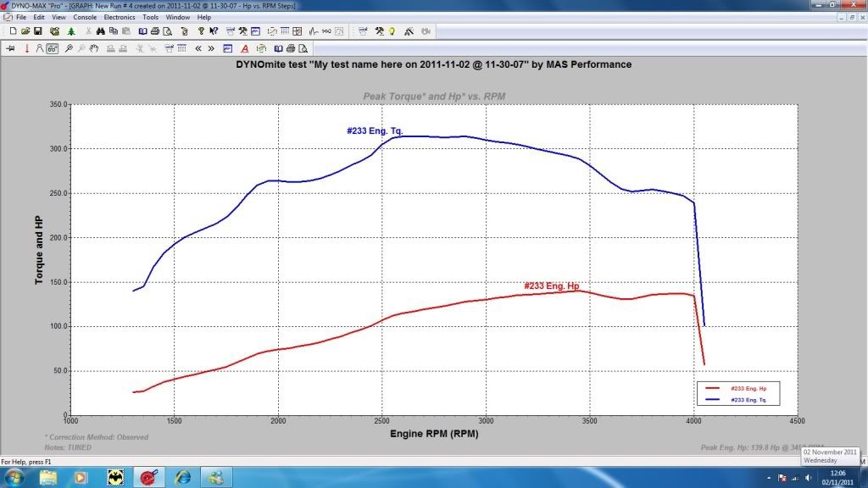This screenshot has height=488, width=868.
Task: Open the Window menu
Action: pyautogui.click(x=178, y=17)
